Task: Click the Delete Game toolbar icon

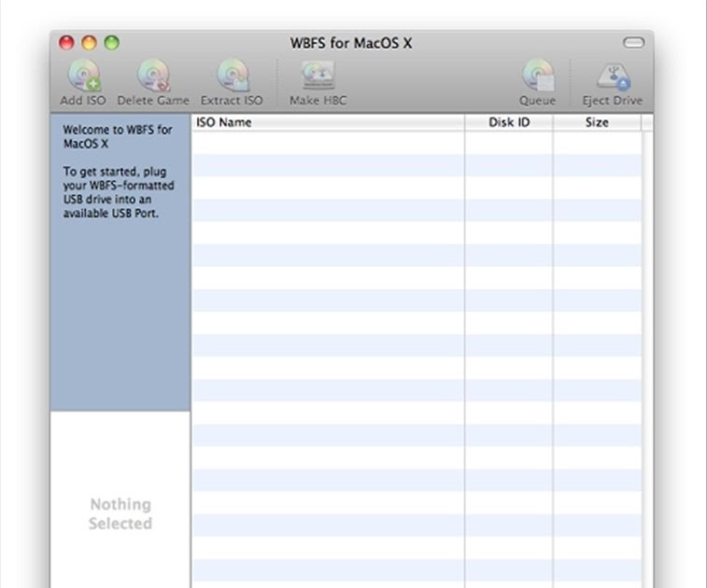Action: tap(153, 76)
